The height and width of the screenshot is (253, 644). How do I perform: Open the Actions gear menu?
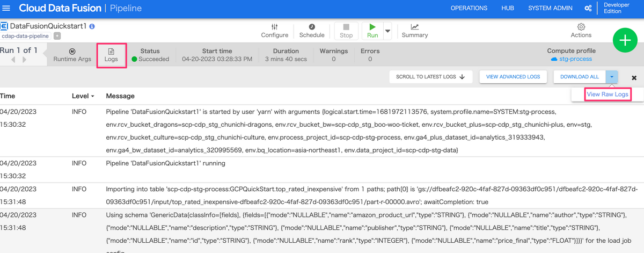click(581, 31)
